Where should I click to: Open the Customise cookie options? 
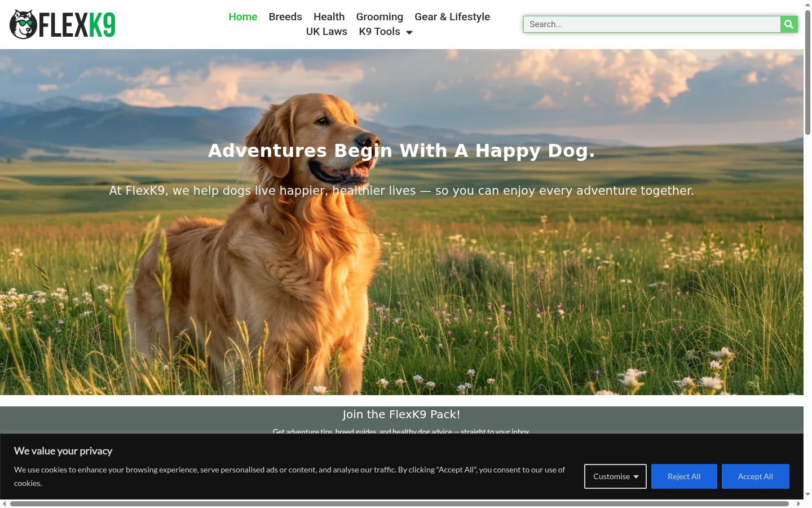[x=615, y=476]
